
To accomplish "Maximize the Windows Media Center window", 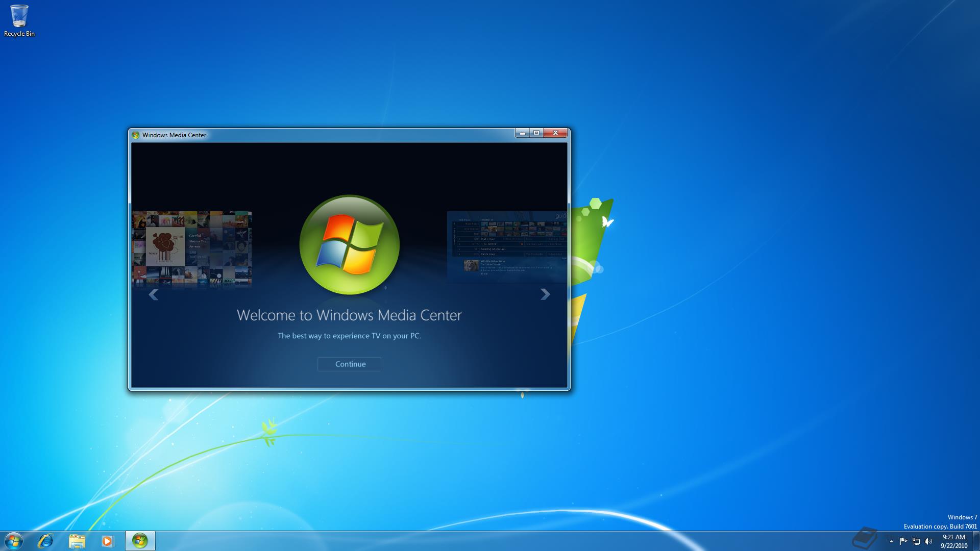I will 536,133.
